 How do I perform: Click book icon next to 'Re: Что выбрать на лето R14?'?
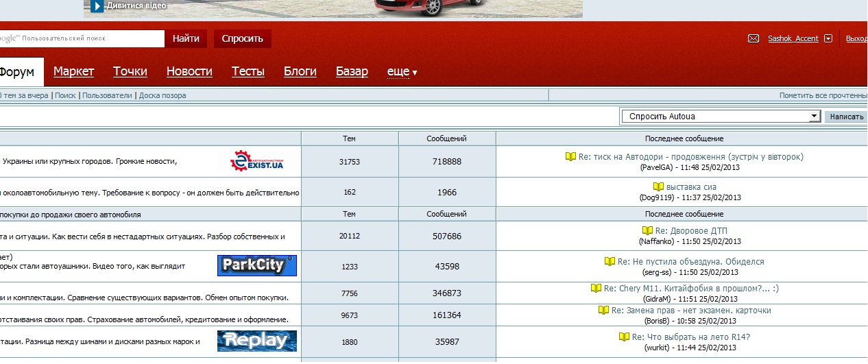624,337
